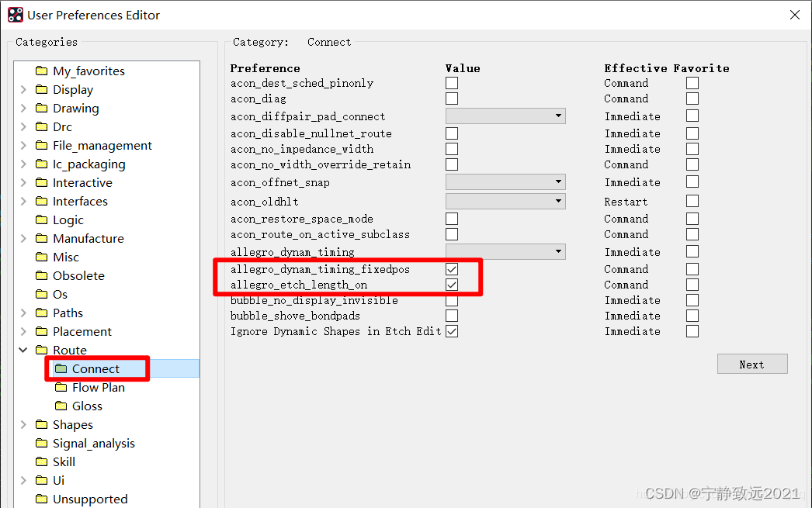Expand the Manufacture category node
The image size is (812, 508).
(23, 238)
